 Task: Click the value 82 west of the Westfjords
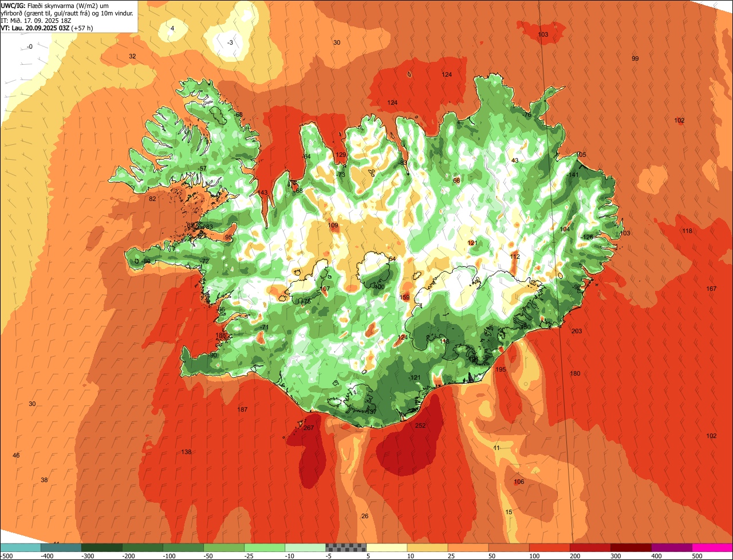tap(152, 199)
